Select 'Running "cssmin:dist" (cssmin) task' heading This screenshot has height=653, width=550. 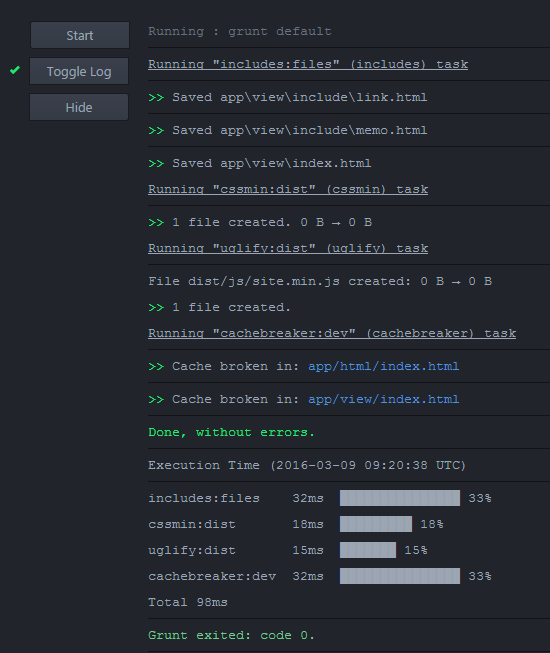[288, 189]
